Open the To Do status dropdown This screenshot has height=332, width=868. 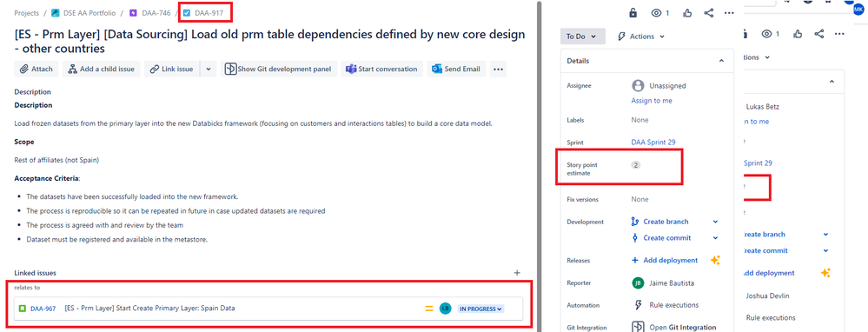582,37
